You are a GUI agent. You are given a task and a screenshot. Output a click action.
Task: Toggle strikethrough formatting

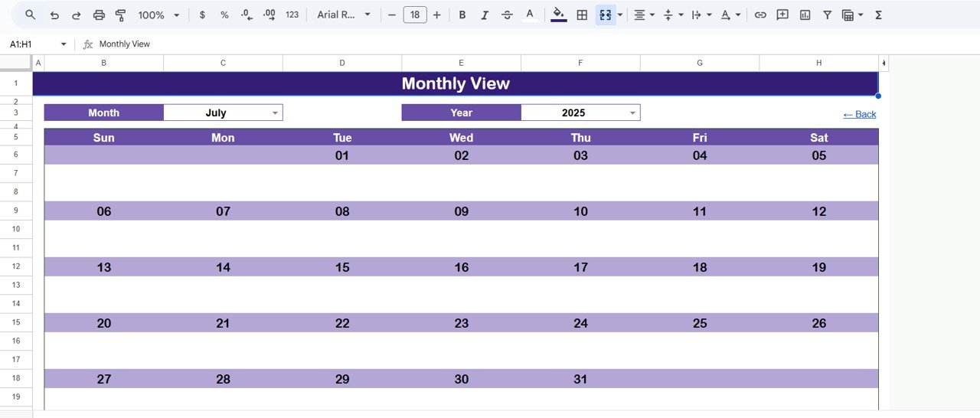[507, 15]
